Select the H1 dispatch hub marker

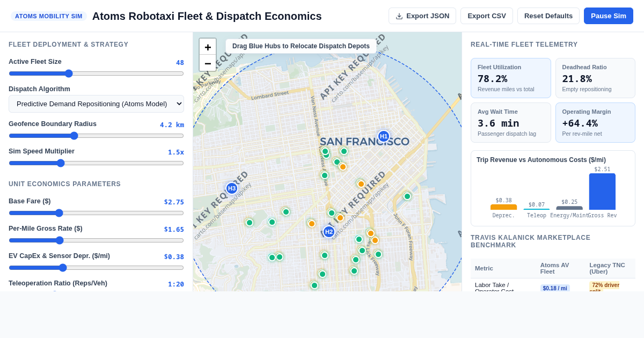click(384, 136)
